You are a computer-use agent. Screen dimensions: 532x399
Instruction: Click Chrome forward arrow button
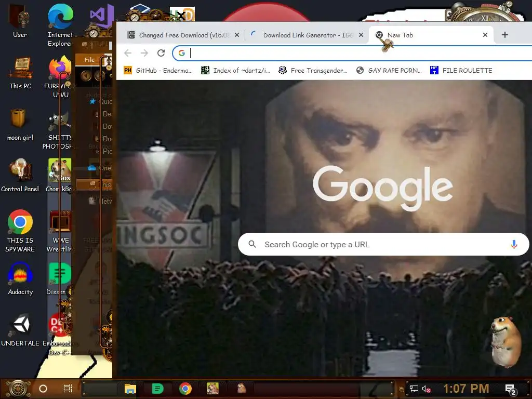[144, 53]
